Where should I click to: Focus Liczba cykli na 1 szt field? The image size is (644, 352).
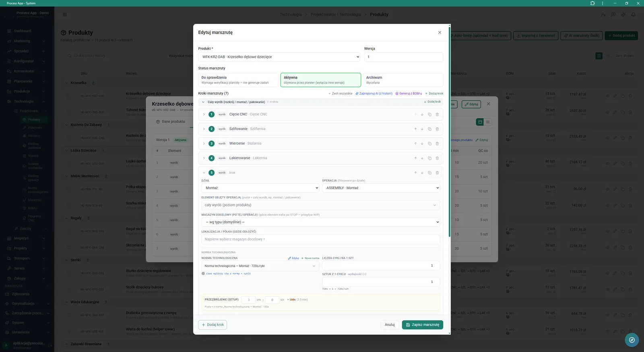pyautogui.click(x=381, y=266)
